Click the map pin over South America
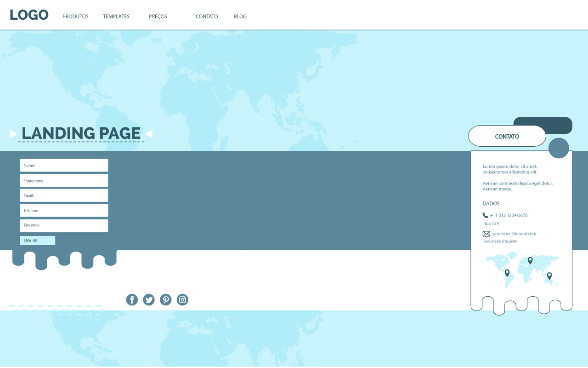The height and width of the screenshot is (368, 588). tap(507, 273)
